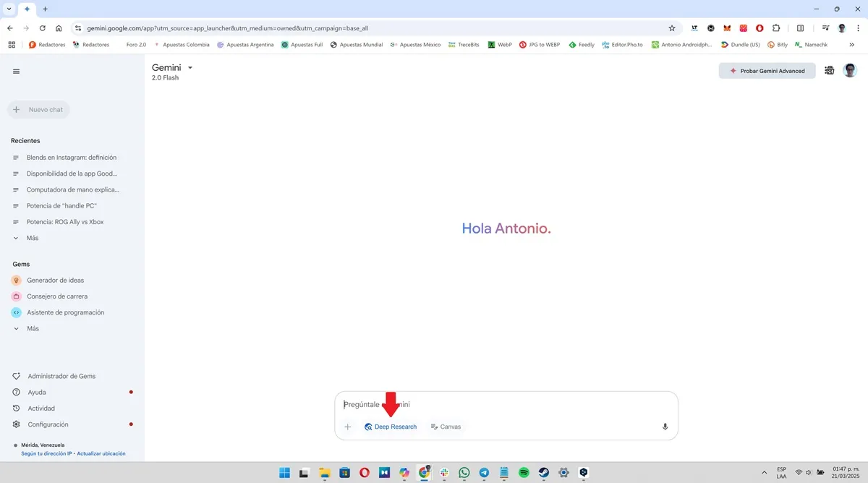Screen dimensions: 868x483
Task: Bookmark this page with the star icon
Action: (671, 28)
